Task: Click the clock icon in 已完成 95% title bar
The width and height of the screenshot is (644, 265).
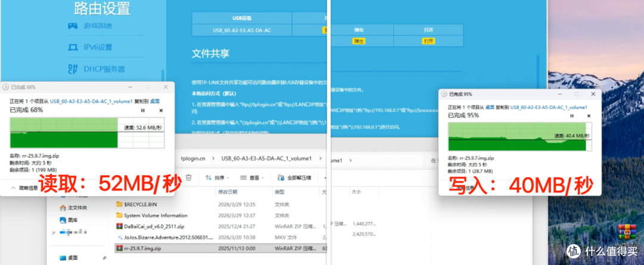Action: point(444,94)
